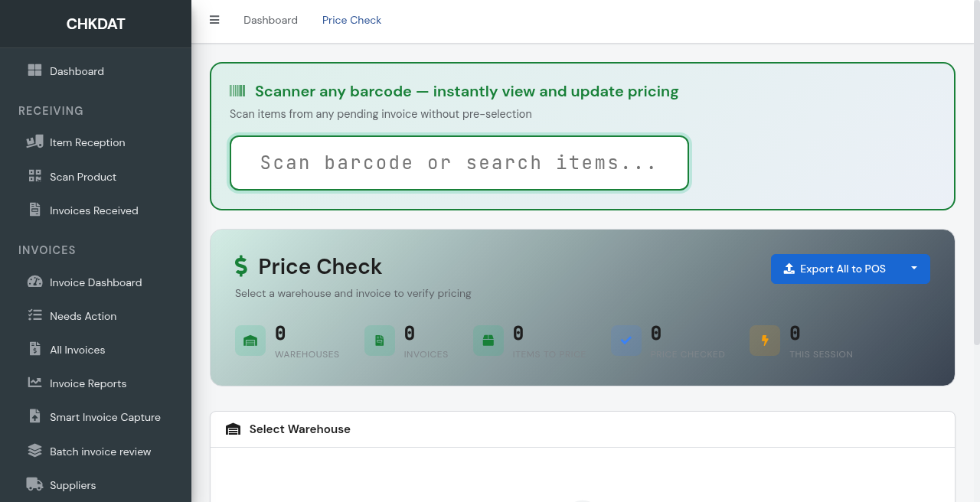Click the RECEIVING section label
980x502 pixels.
(51, 111)
